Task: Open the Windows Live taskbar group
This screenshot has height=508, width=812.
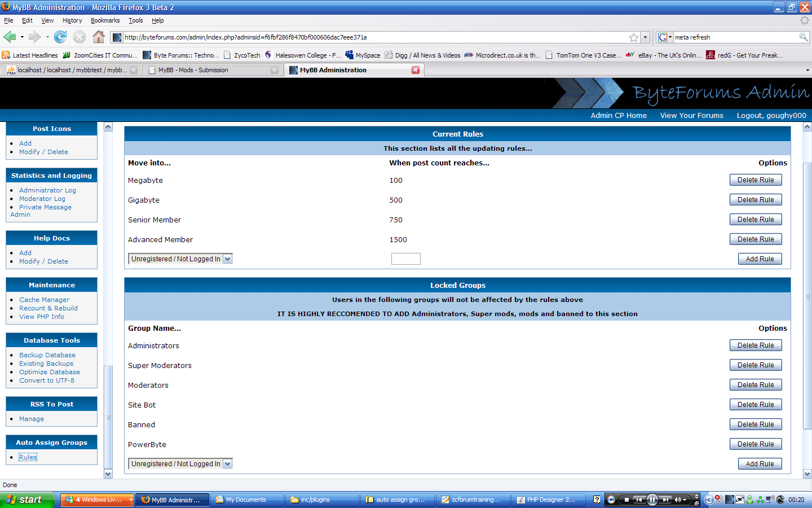Action: (x=97, y=500)
